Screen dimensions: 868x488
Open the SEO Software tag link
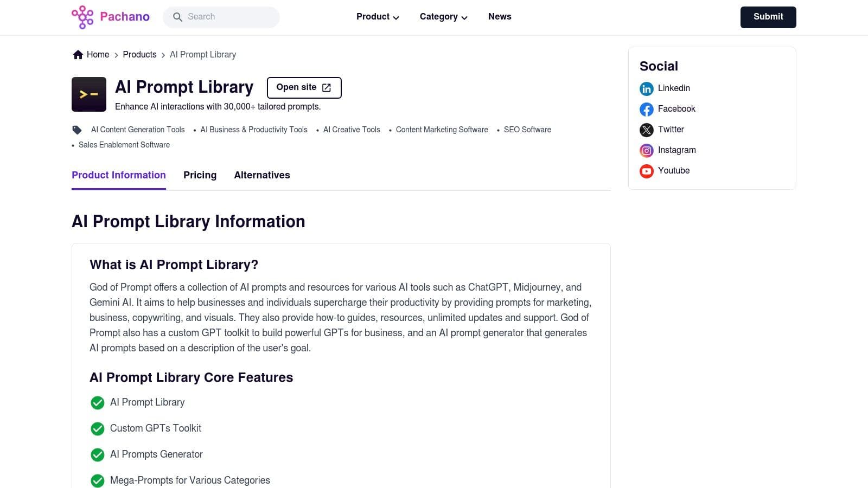coord(527,130)
